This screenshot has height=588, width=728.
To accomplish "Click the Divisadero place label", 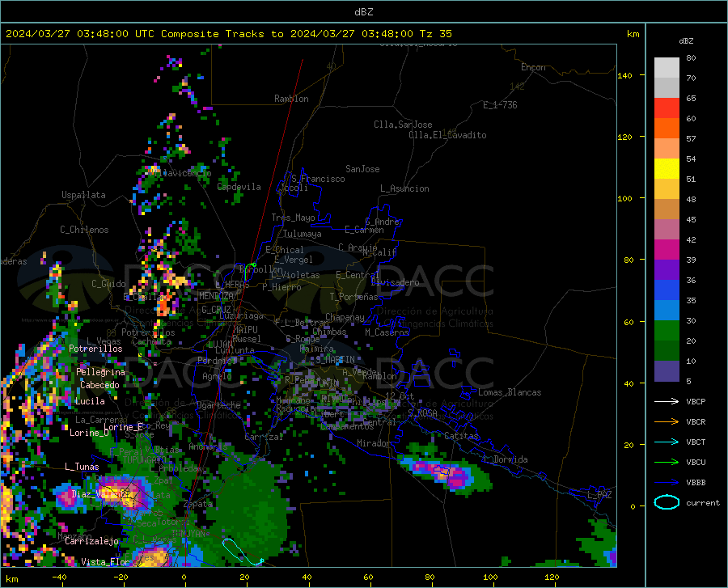I will pos(395,282).
